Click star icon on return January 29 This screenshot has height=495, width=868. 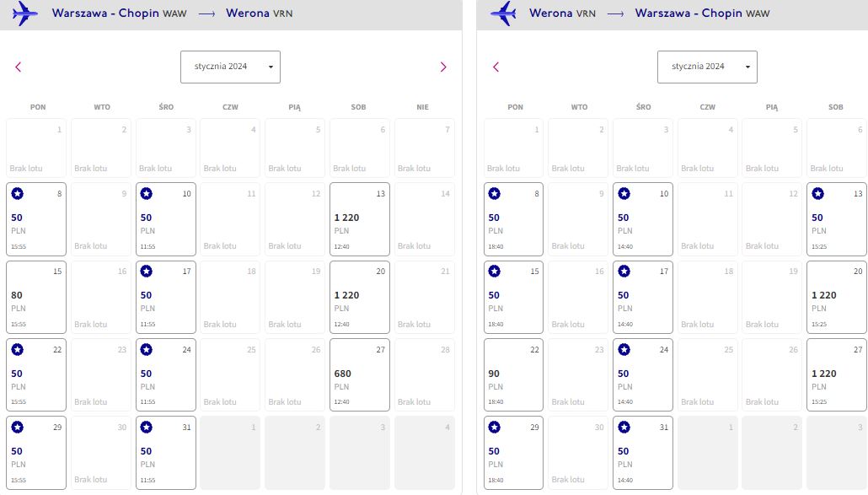(x=495, y=428)
